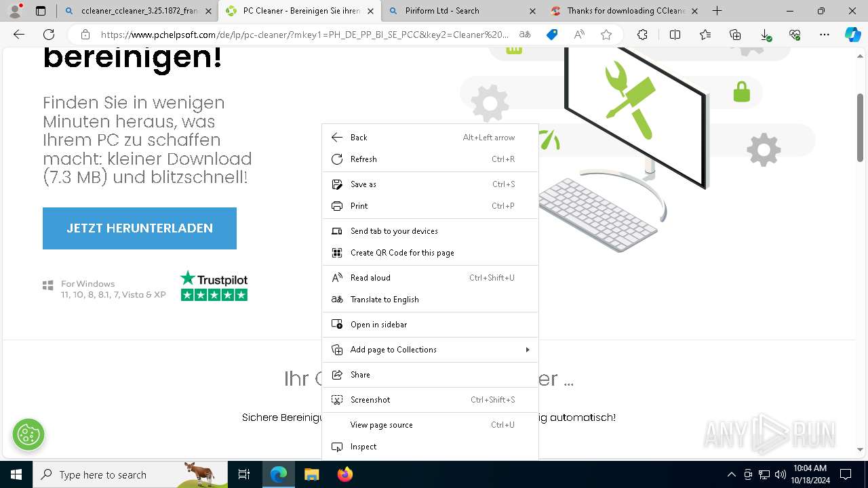
Task: Open the Windows Start menu
Action: [16, 474]
